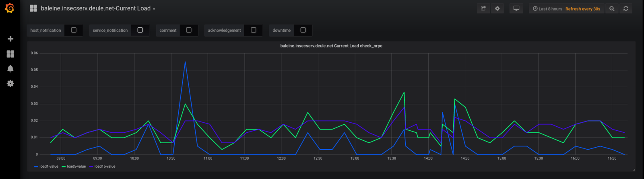Toggle load5-value series in the legend
Screen dimensions: 644x179
(76, 167)
